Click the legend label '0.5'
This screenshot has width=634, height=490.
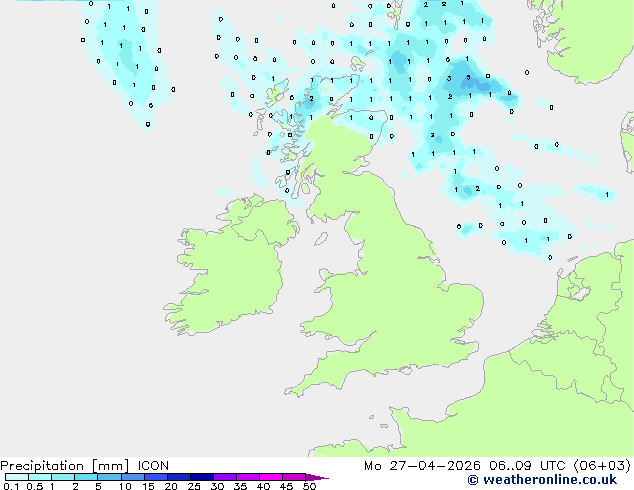pyautogui.click(x=35, y=486)
